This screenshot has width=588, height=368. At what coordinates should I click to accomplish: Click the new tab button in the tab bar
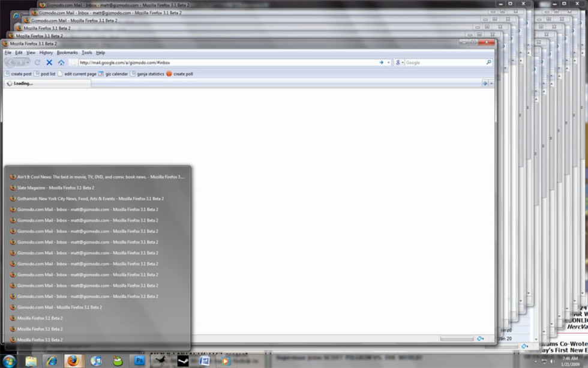point(485,83)
